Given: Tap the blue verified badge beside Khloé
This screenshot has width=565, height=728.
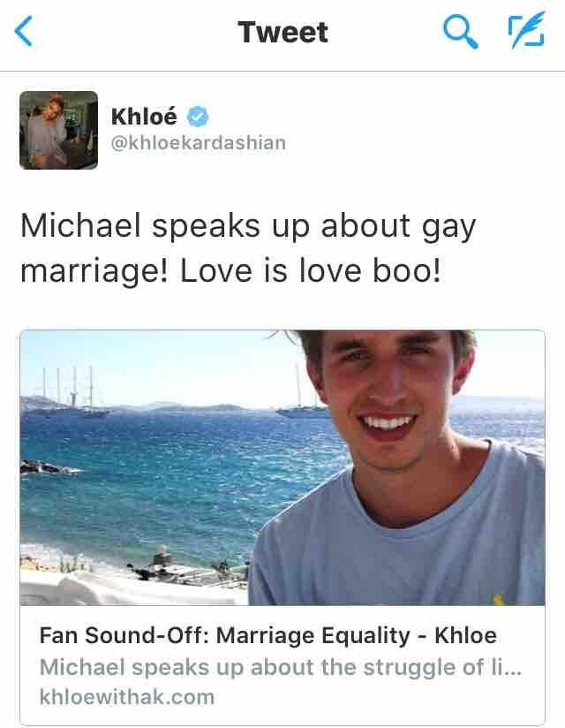Looking at the screenshot, I should [x=198, y=116].
